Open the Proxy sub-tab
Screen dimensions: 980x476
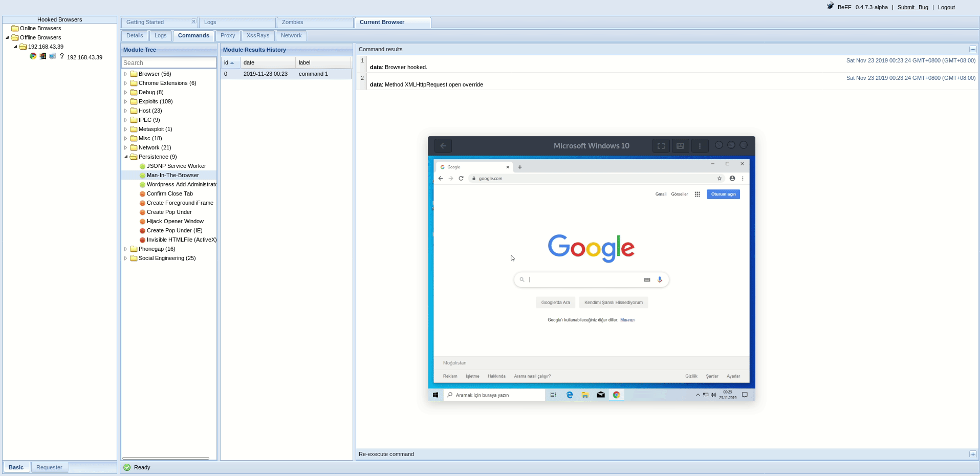click(x=228, y=36)
